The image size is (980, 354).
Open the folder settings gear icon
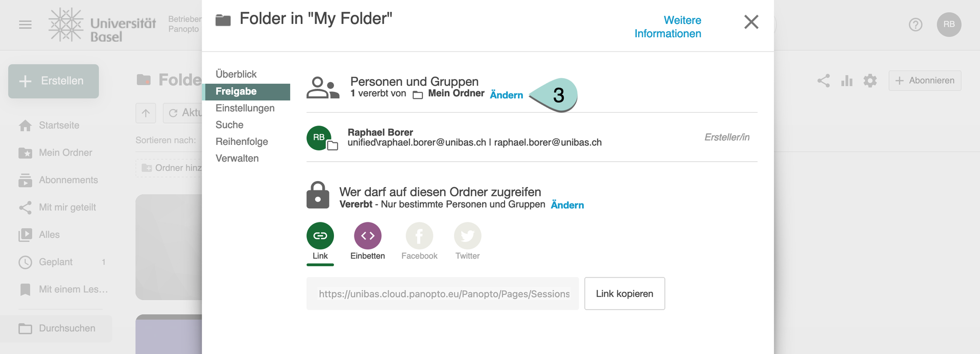[x=870, y=81]
